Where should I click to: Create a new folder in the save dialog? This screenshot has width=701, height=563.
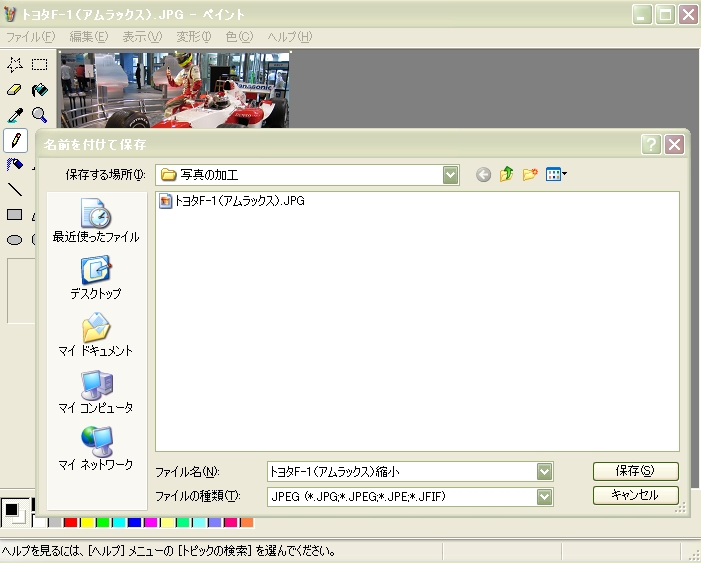click(531, 175)
